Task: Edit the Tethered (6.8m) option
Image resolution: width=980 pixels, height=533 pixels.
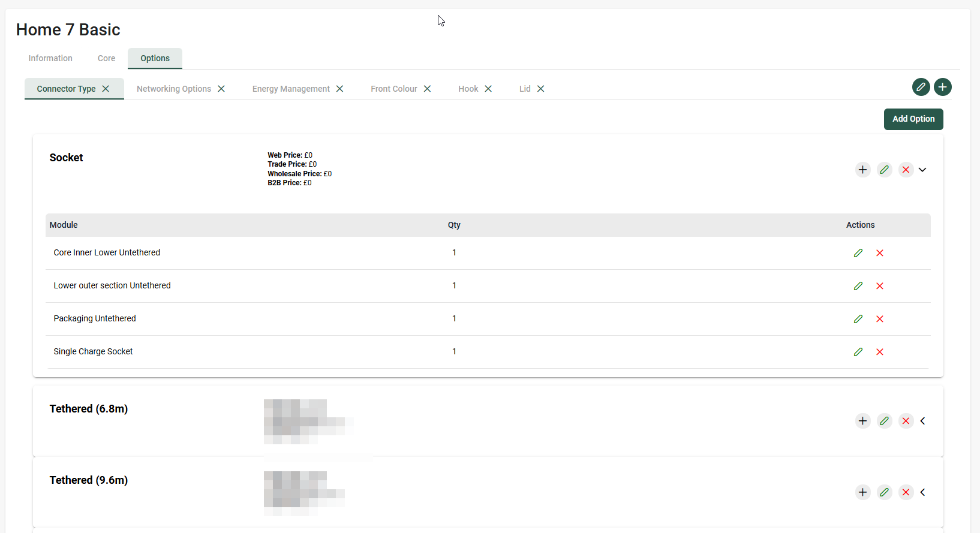Action: click(884, 421)
